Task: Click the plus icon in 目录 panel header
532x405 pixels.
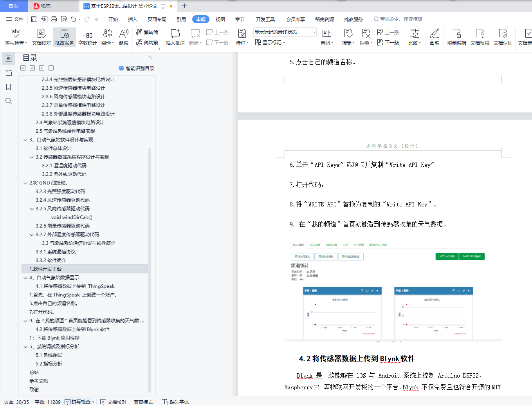Action: pyautogui.click(x=41, y=68)
